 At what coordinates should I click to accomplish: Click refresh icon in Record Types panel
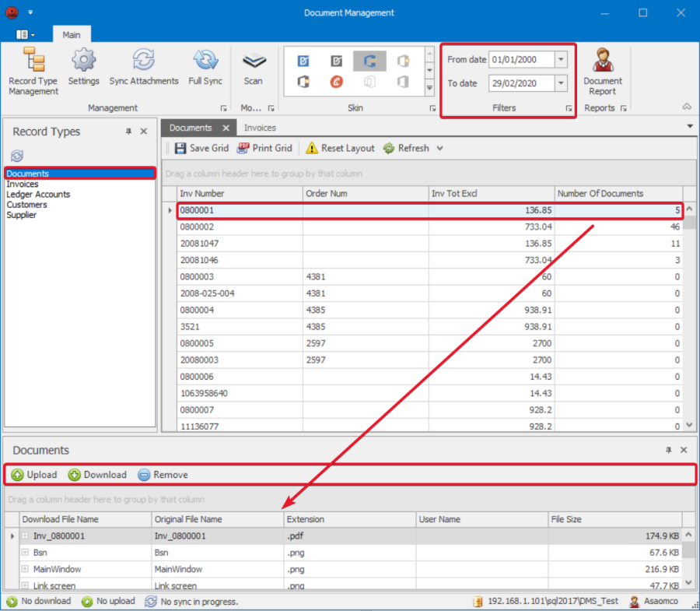(17, 156)
